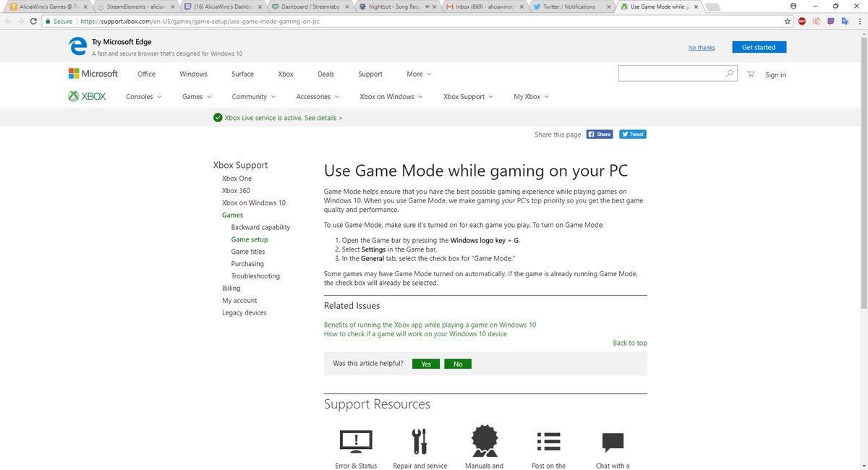Click the Microsoft Edge logo in banner
The width and height of the screenshot is (868, 470).
tap(77, 47)
